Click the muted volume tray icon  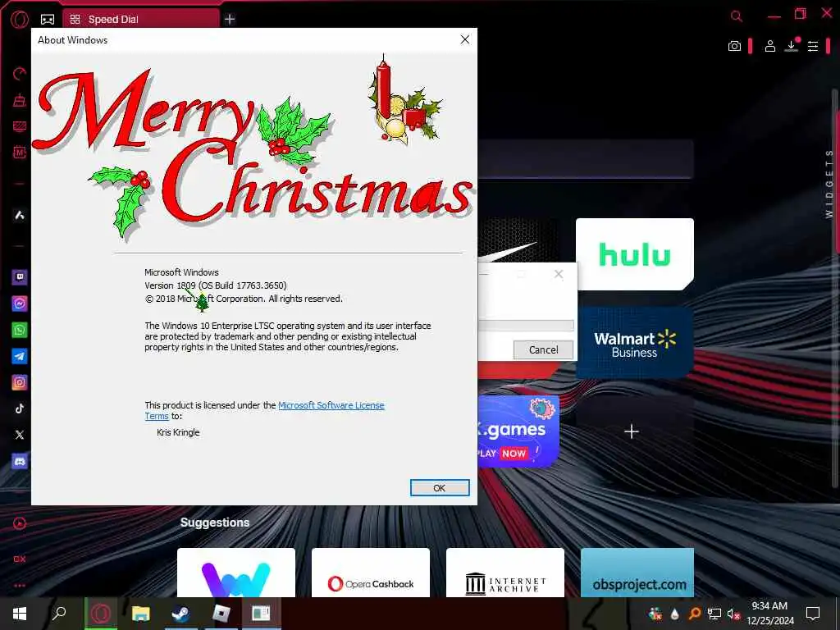[x=733, y=614]
